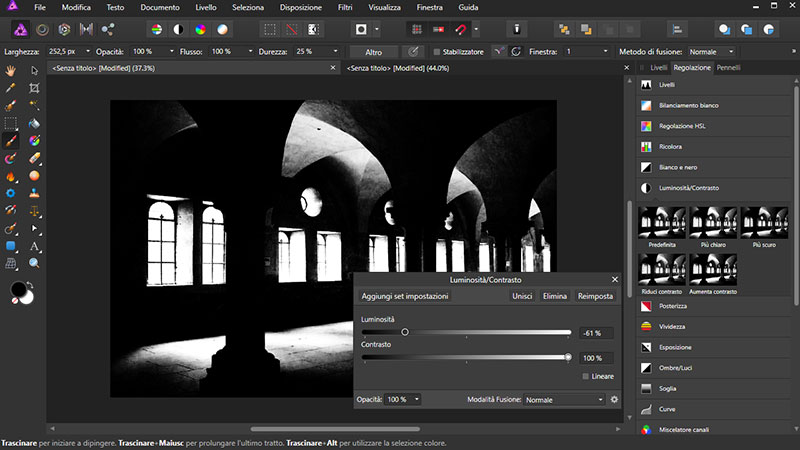Enable the Stabilizzatore checkbox
Screen dimensions: 800x450
coord(437,52)
